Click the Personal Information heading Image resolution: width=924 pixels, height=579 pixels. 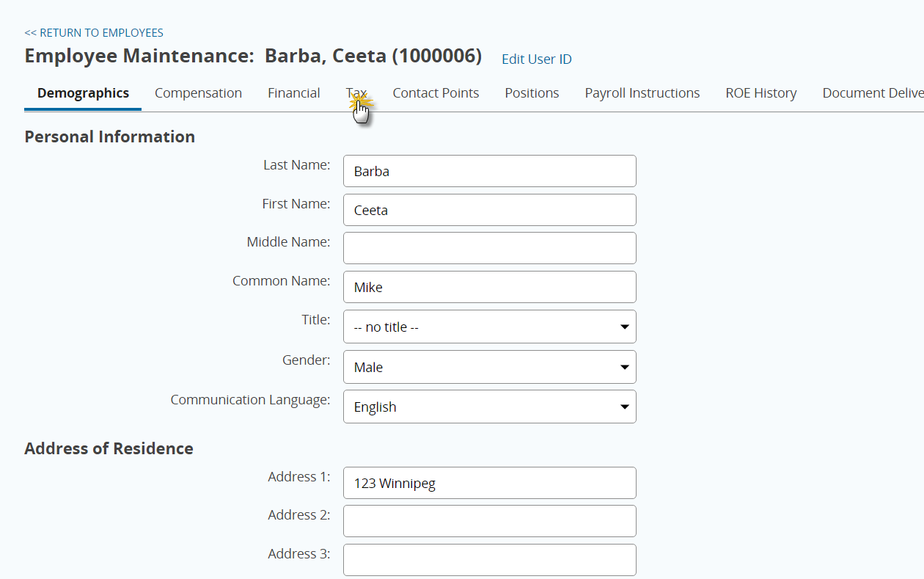point(109,136)
